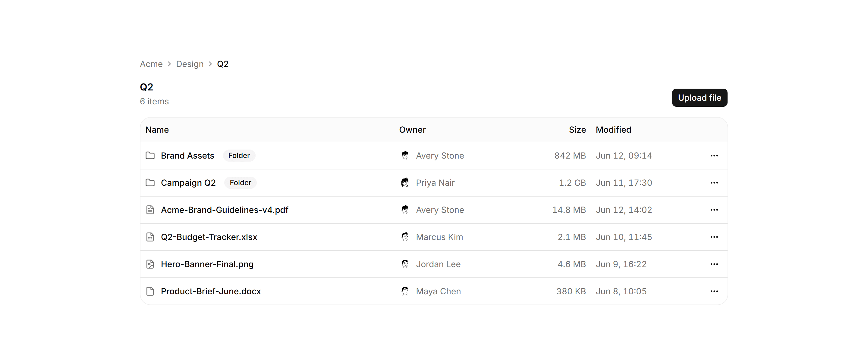Open actions menu for Acme-Brand-Guidelines-v4.pdf
This screenshot has height=363, width=868.
pyautogui.click(x=714, y=210)
